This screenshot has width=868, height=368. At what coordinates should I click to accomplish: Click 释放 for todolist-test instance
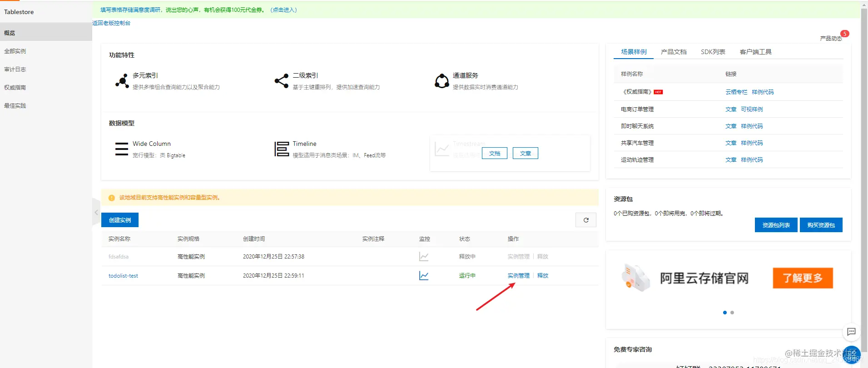click(543, 276)
